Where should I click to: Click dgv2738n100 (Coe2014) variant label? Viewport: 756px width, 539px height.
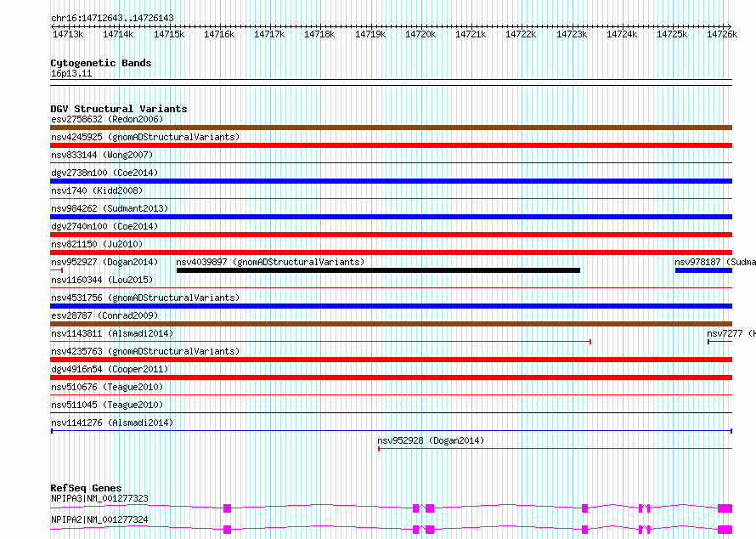[104, 173]
